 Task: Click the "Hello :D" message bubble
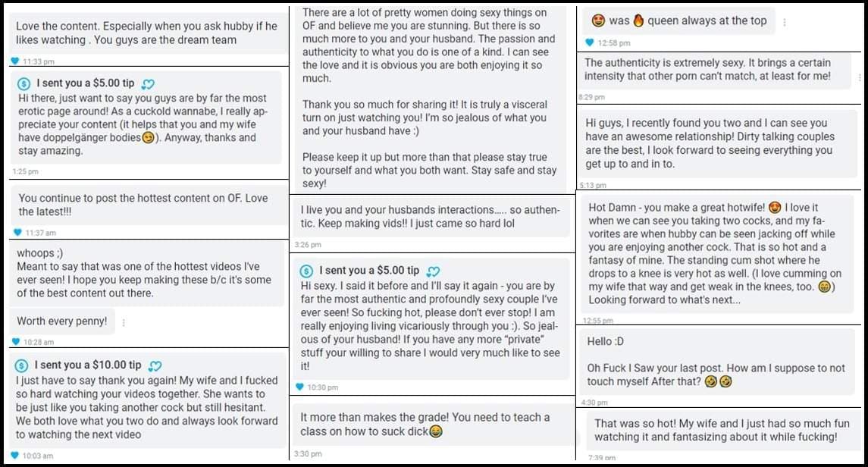(717, 362)
